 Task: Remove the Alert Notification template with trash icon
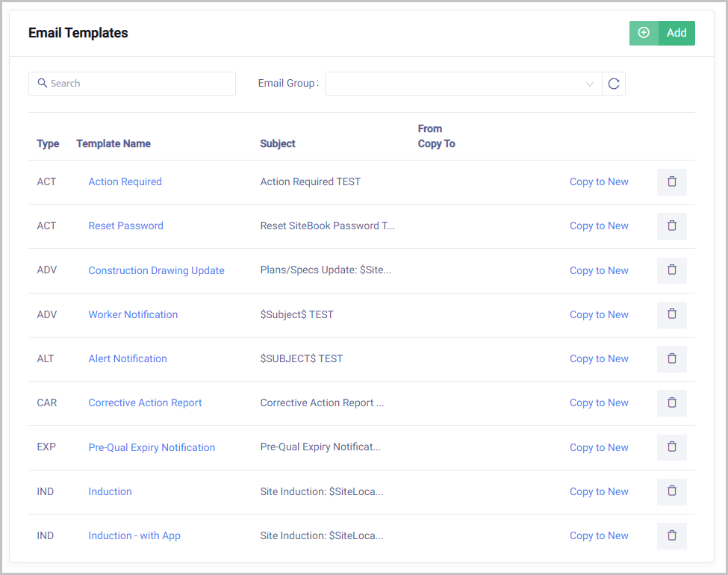tap(671, 358)
